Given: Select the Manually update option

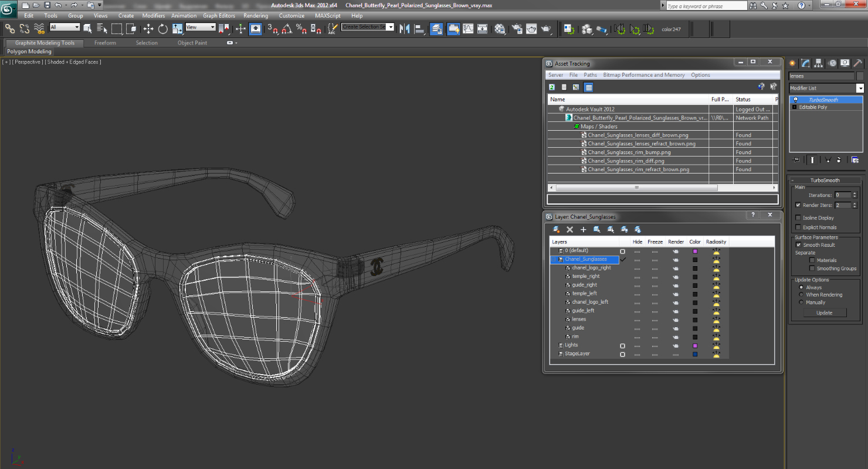Looking at the screenshot, I should click(801, 303).
